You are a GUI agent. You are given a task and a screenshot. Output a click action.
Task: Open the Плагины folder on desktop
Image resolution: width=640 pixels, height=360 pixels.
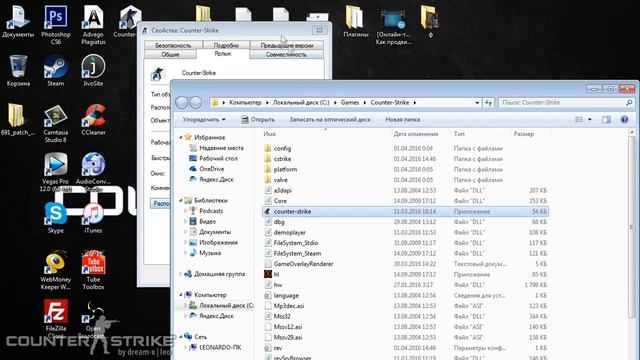(x=356, y=21)
